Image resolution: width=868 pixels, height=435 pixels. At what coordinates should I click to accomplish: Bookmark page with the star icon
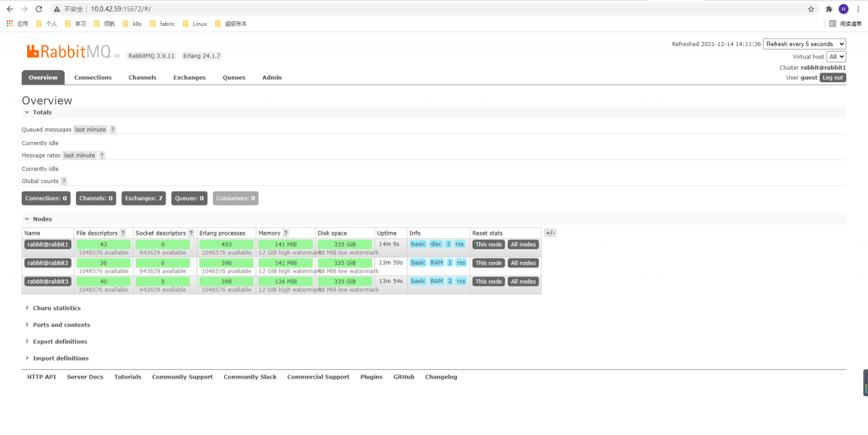coord(811,9)
